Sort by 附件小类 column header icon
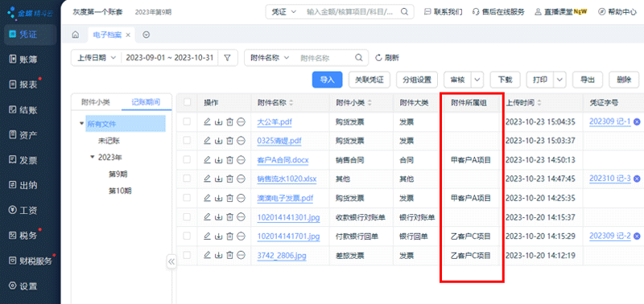This screenshot has height=304, width=644. click(x=369, y=103)
